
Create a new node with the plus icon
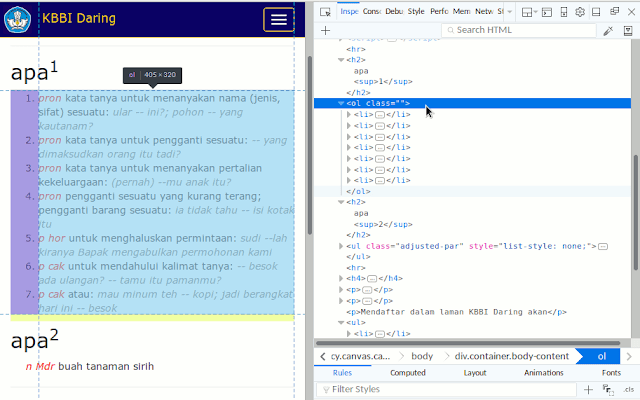coord(325,30)
